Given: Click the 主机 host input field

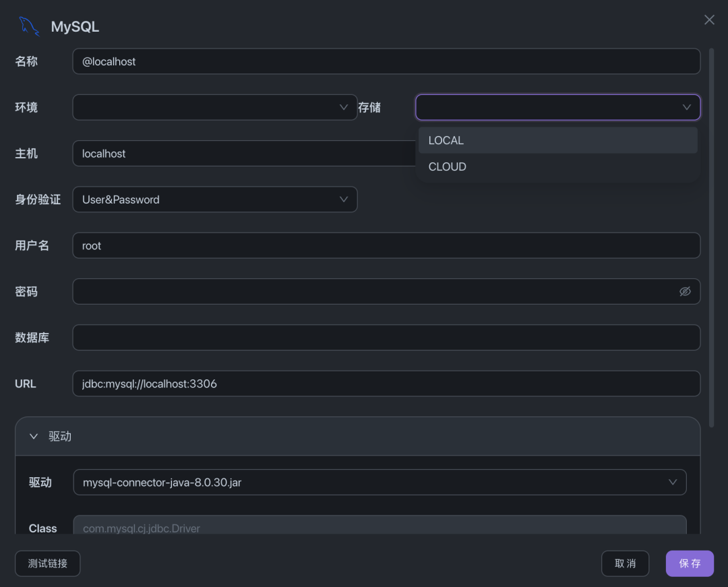Looking at the screenshot, I should click(243, 154).
